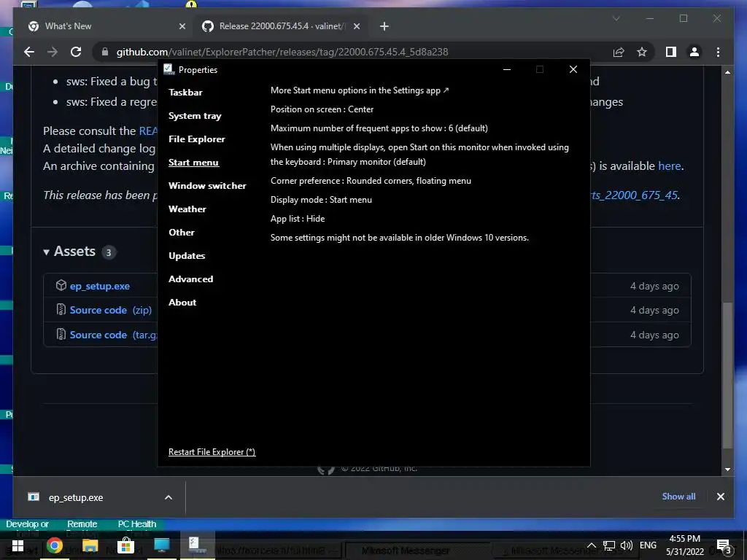This screenshot has height=560, width=747.
Task: Select the Release 22000.675.45.4 tab
Action: [282, 26]
